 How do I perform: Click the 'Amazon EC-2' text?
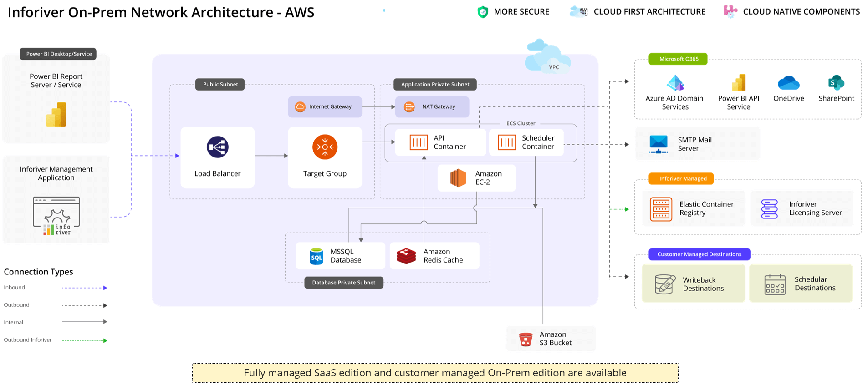coord(488,178)
